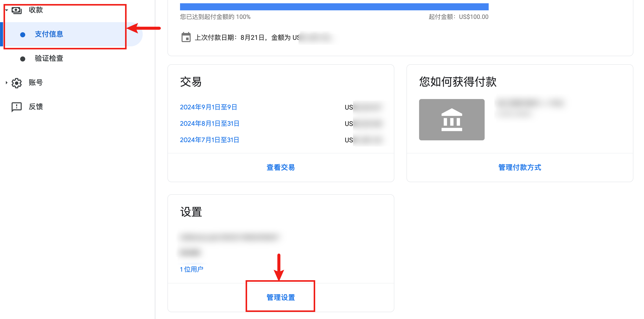The width and height of the screenshot is (644, 319).
Task: Click the 设置 card heading
Action: pos(191,212)
